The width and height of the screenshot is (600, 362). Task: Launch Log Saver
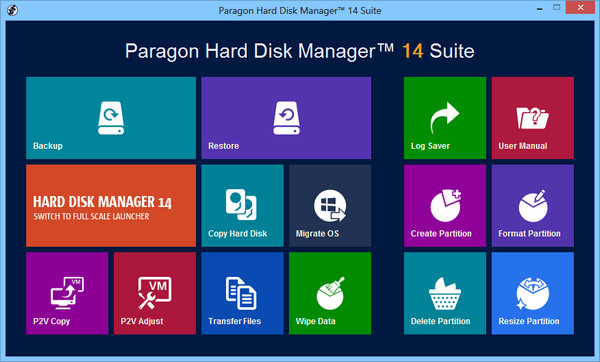click(x=445, y=118)
